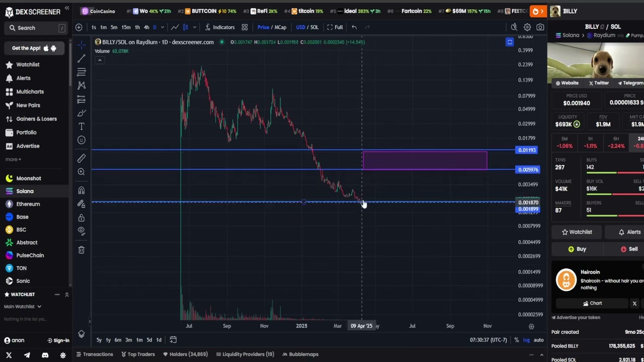Expand the Main Watchlist dropdown

[23, 307]
